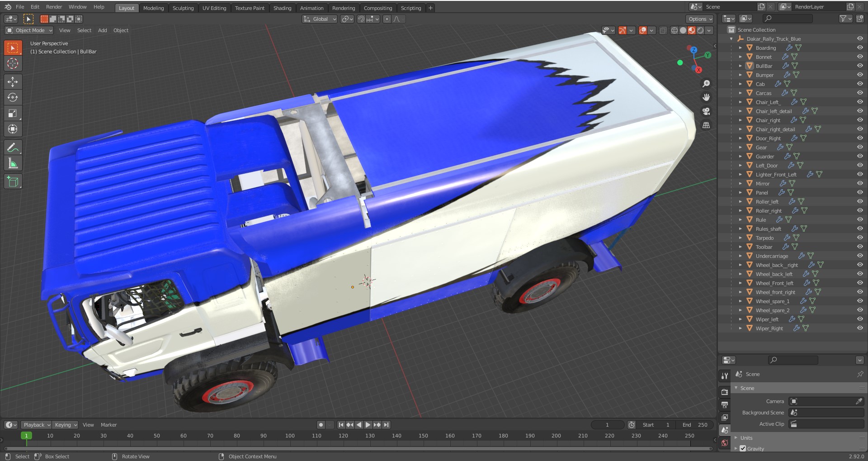Image resolution: width=868 pixels, height=461 pixels.
Task: Open the Keying dropdown in timeline
Action: click(66, 425)
